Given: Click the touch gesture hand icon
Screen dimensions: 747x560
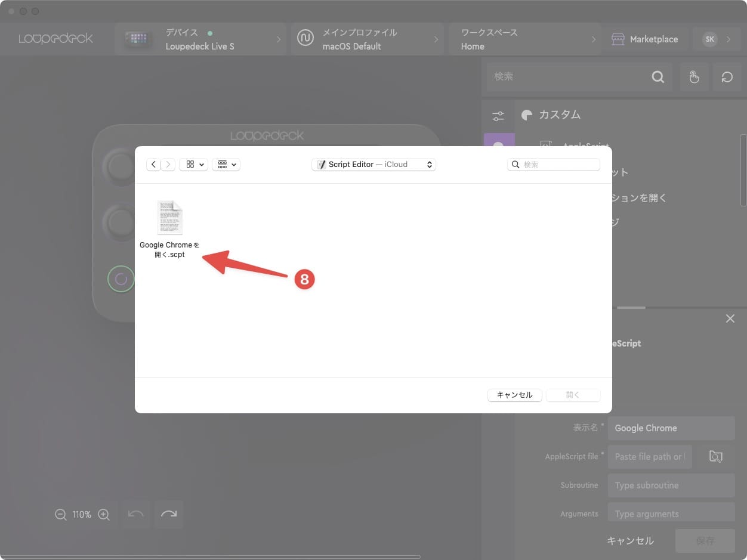Looking at the screenshot, I should pos(693,77).
